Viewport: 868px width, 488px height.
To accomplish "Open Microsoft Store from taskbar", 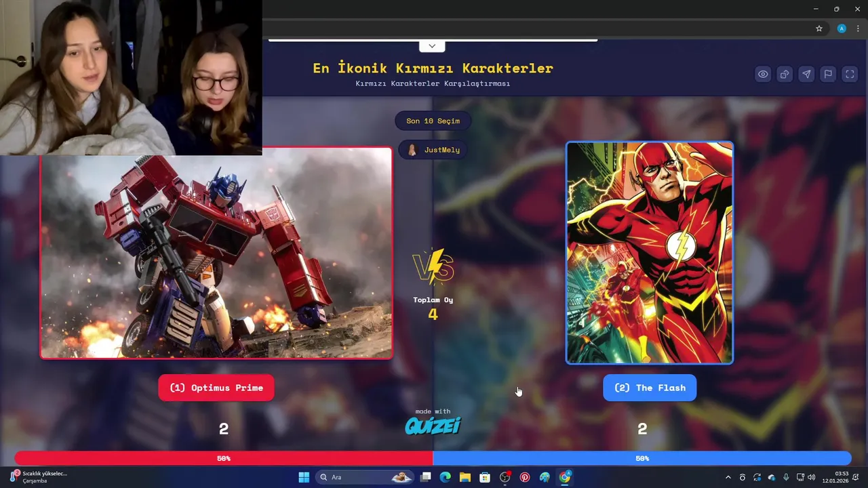I will click(x=485, y=477).
